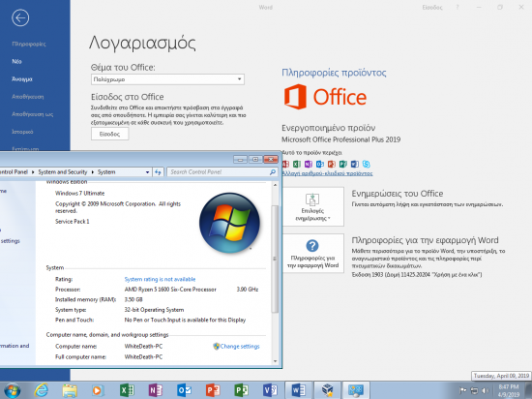This screenshot has height=399, width=532.
Task: Click the refresh button in Control Panel
Action: point(158,172)
